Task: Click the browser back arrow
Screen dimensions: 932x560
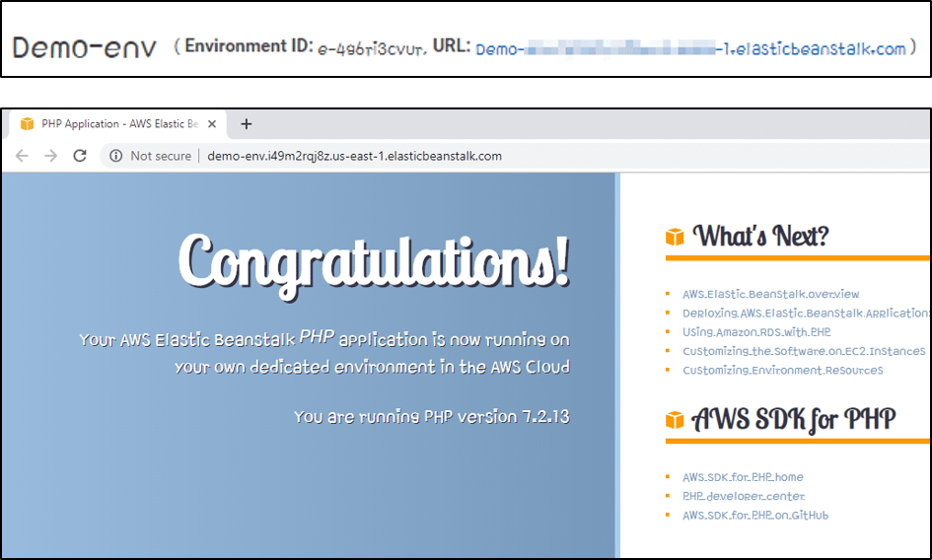Action: [22, 156]
